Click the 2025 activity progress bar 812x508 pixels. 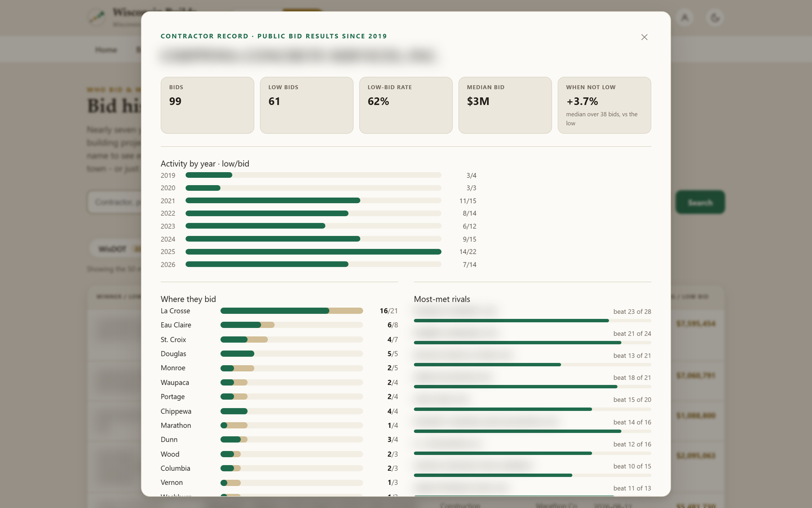tap(314, 252)
